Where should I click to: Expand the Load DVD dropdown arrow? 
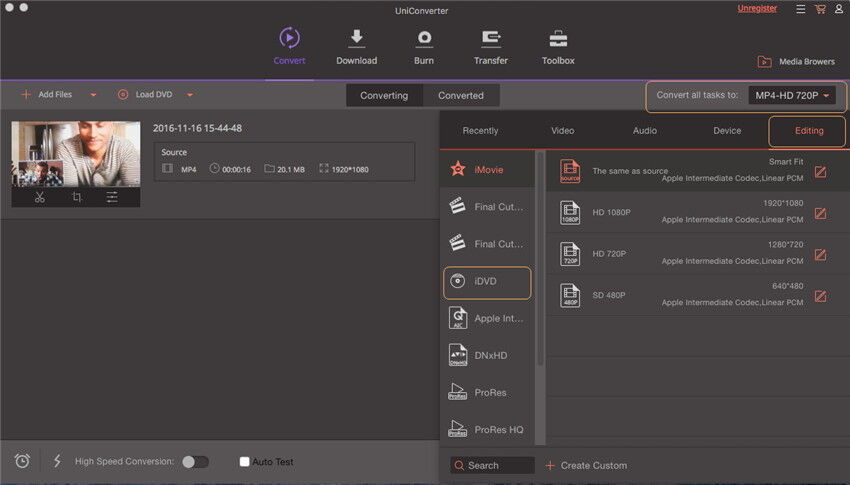190,95
